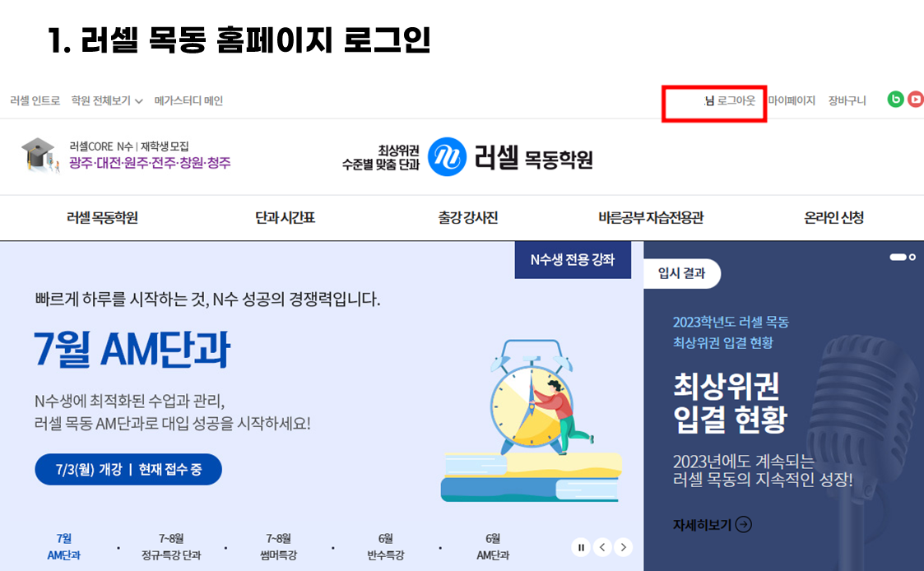Click 7/3(월) 개강 현재 접수 중 button

[128, 469]
